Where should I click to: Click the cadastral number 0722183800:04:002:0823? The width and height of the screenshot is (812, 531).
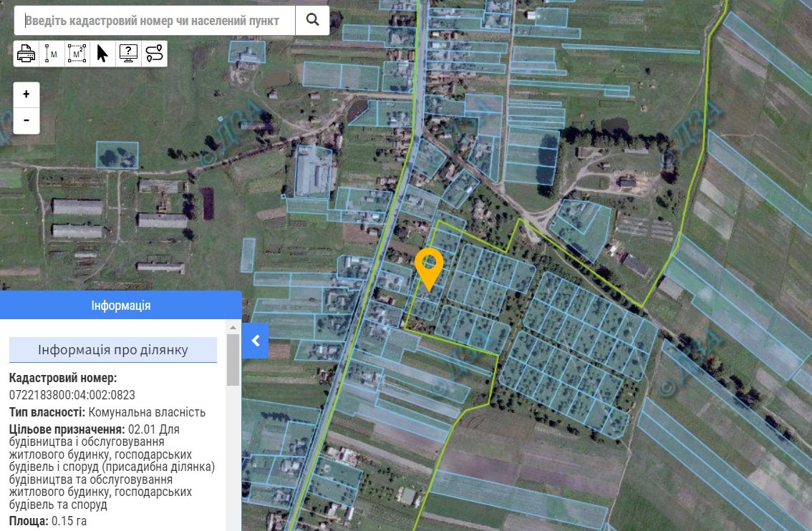(x=72, y=395)
